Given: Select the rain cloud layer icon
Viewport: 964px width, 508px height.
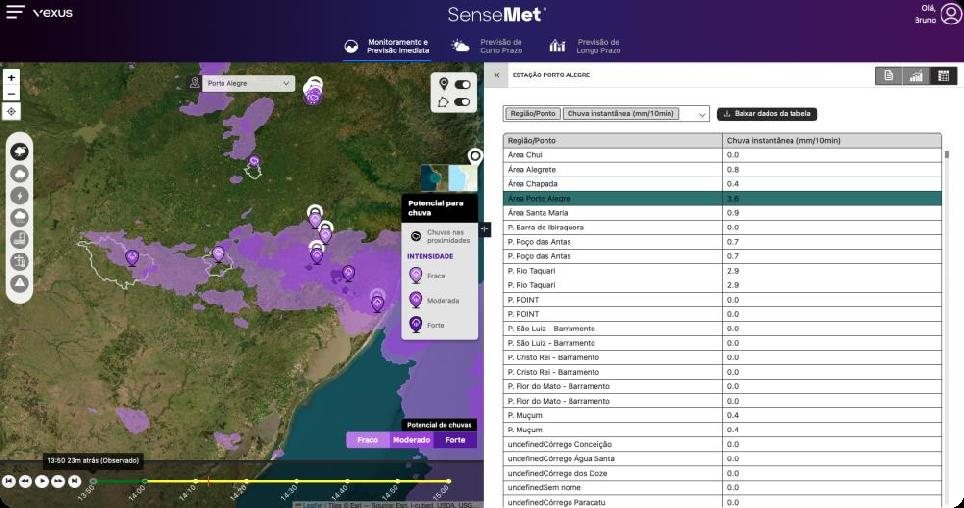Looking at the screenshot, I should 20,218.
